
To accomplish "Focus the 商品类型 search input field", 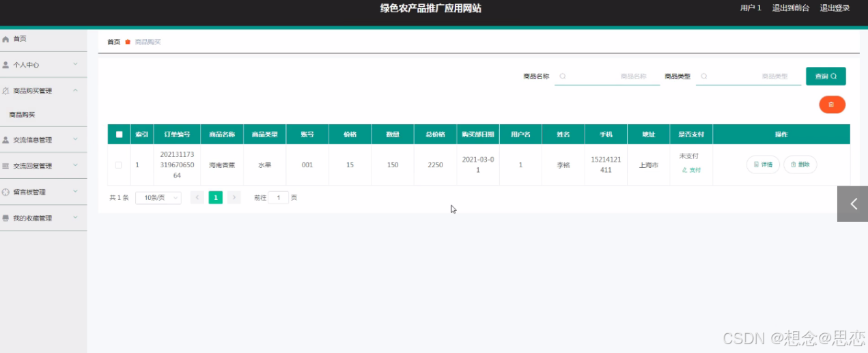I will point(748,76).
